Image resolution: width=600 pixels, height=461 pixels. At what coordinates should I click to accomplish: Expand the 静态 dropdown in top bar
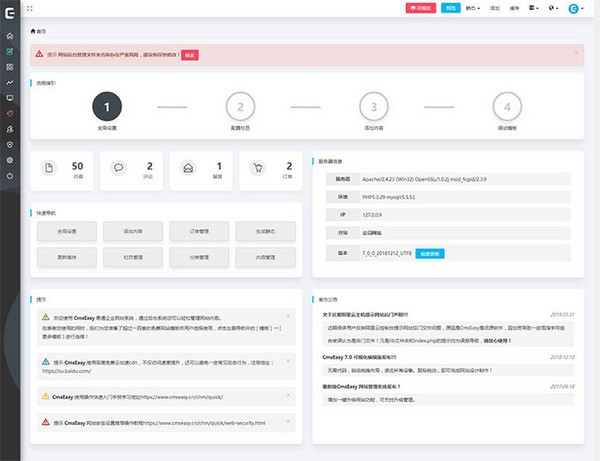pyautogui.click(x=471, y=9)
